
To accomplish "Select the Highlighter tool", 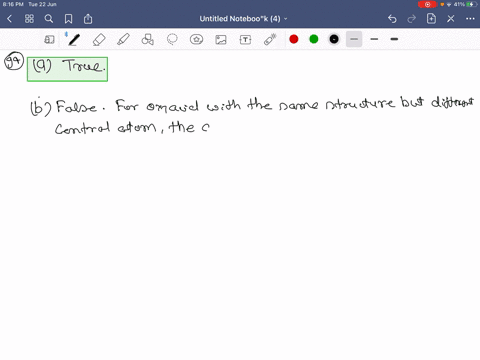I will tap(123, 40).
